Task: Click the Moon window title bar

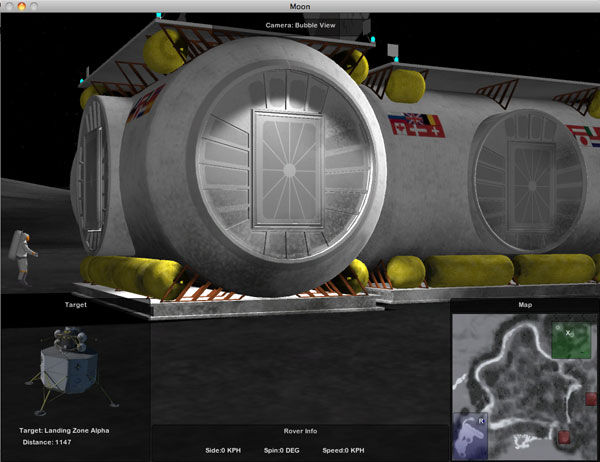Action: (x=300, y=6)
